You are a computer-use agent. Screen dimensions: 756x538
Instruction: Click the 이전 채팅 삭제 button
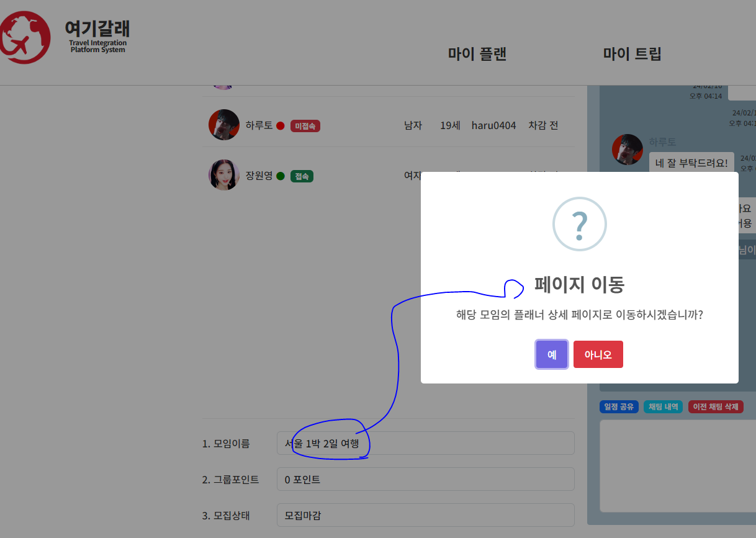[x=716, y=407]
